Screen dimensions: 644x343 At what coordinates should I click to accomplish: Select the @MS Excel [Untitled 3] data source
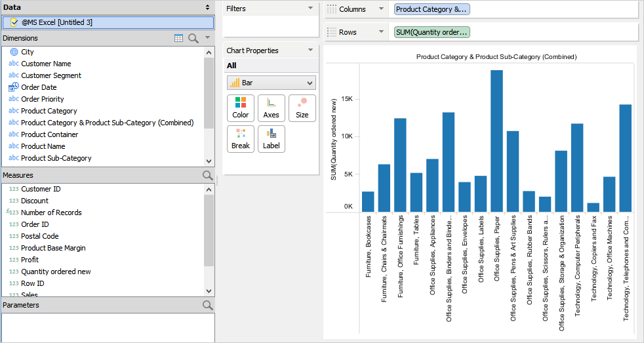coord(108,22)
